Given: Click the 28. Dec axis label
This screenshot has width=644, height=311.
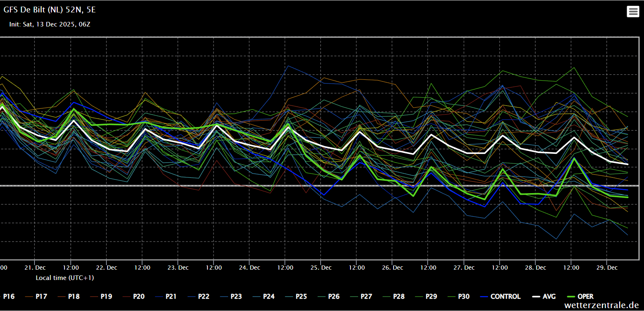Looking at the screenshot, I should 536,268.
